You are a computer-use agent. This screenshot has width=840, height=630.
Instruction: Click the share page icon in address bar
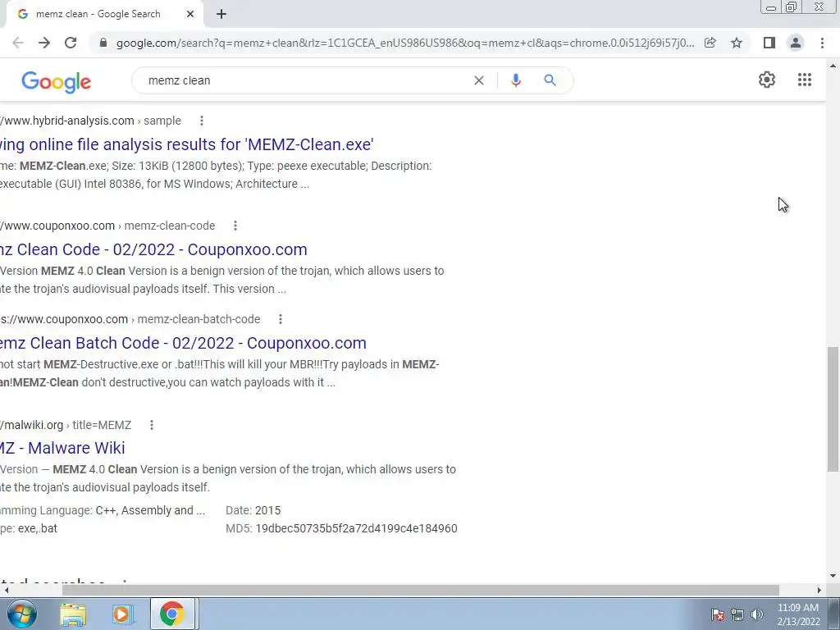(x=710, y=43)
